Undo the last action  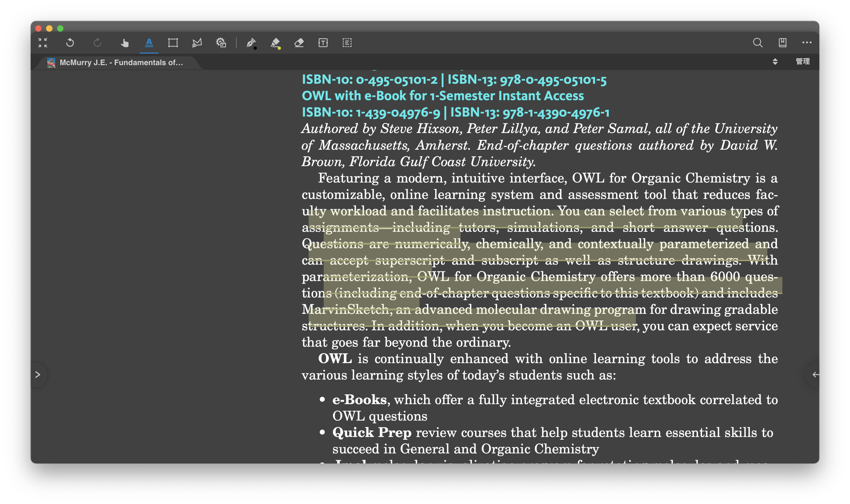click(70, 43)
